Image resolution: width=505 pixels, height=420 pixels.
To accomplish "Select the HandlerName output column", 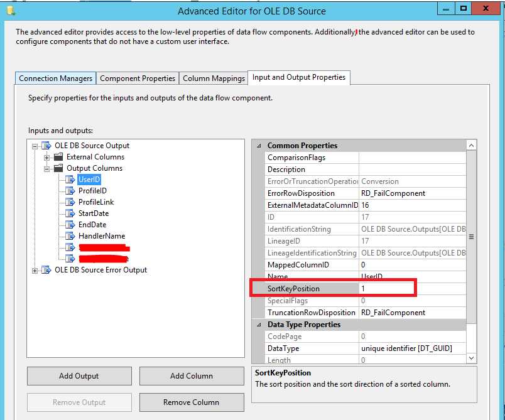I will (102, 236).
